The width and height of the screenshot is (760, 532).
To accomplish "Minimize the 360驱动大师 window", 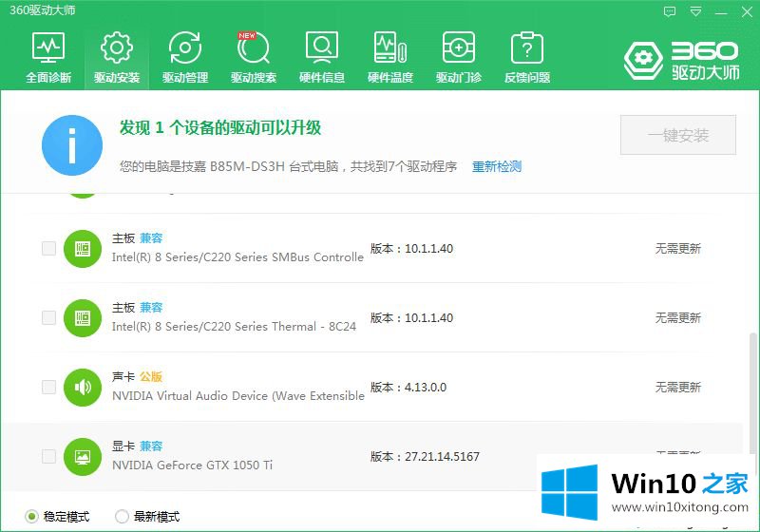I will 721,11.
